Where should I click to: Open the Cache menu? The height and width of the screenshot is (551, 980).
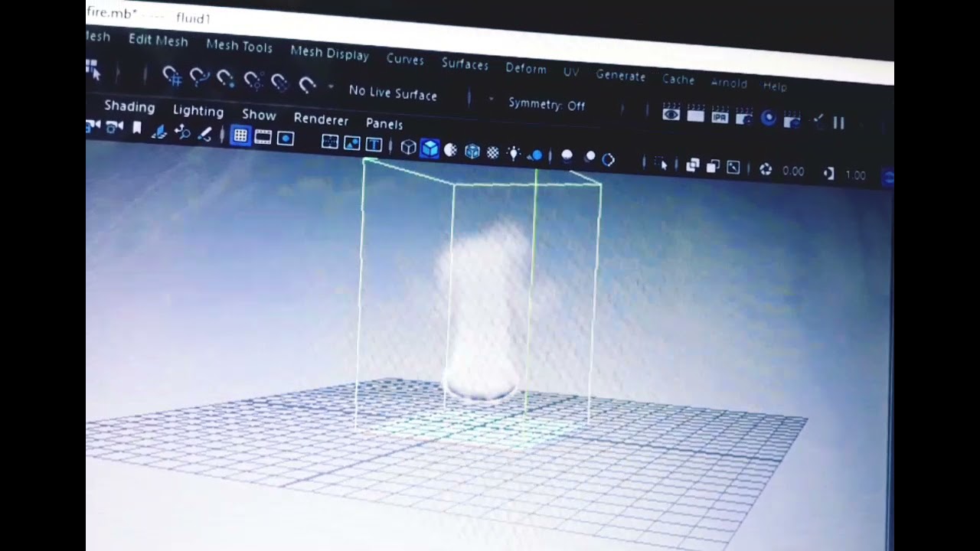coord(678,80)
